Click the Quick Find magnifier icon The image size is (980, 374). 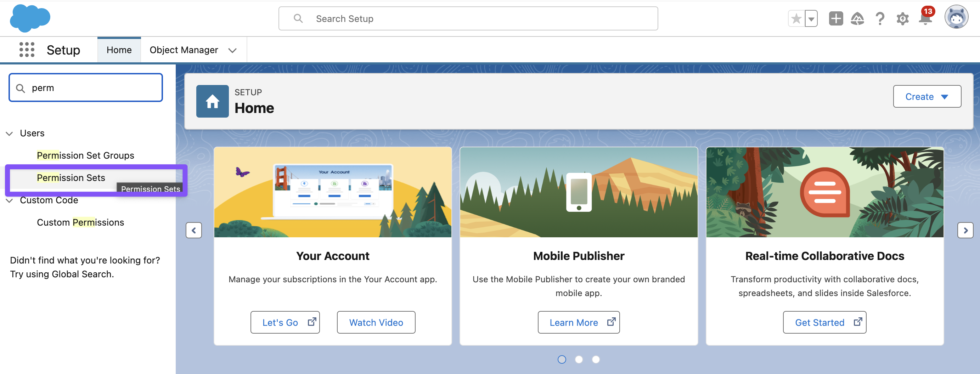coord(21,88)
